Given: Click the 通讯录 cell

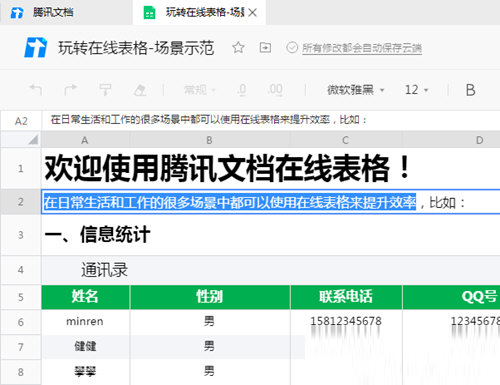Looking at the screenshot, I should tap(104, 270).
